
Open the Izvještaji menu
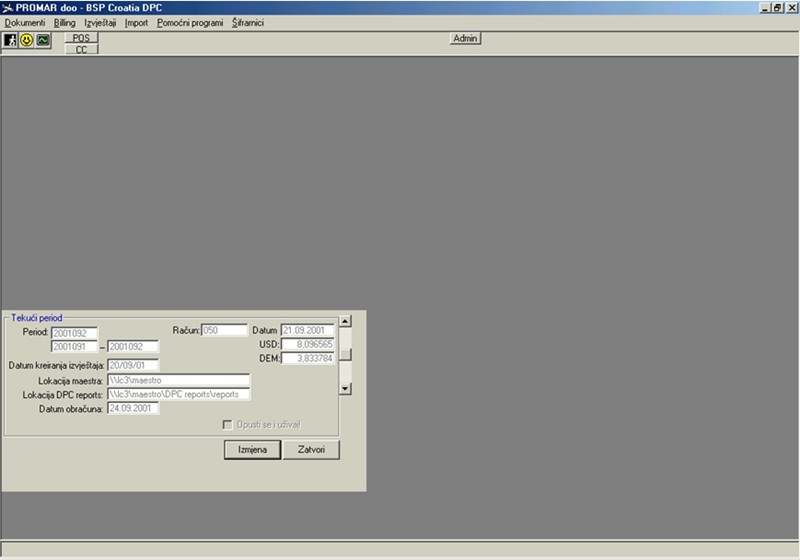[101, 22]
